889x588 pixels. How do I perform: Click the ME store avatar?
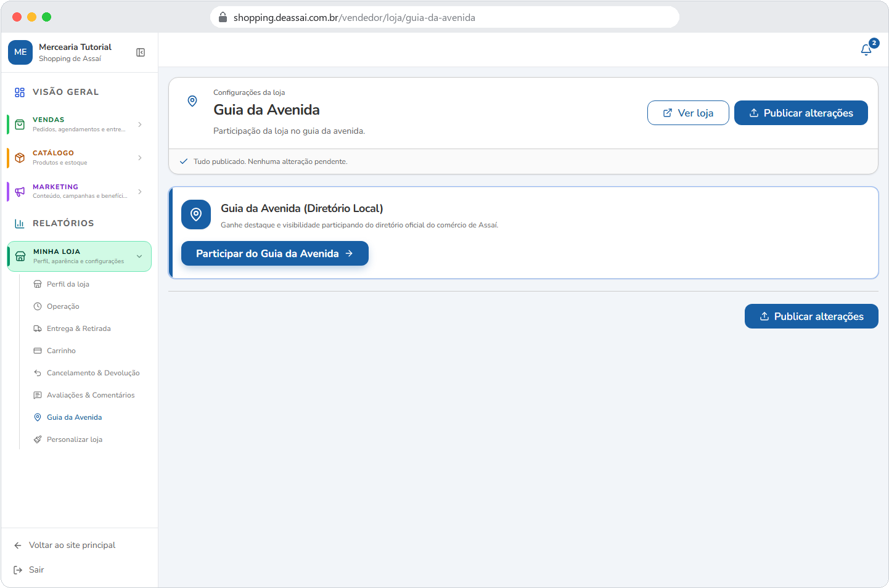[20, 52]
